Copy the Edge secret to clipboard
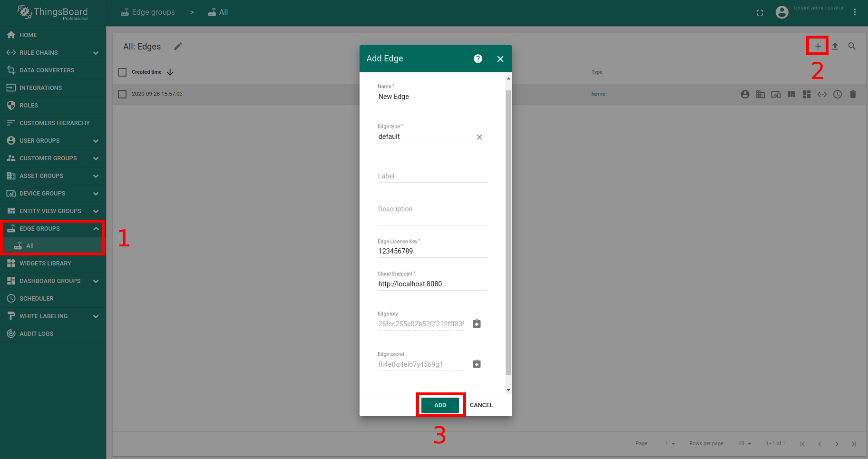The image size is (868, 459). click(477, 364)
